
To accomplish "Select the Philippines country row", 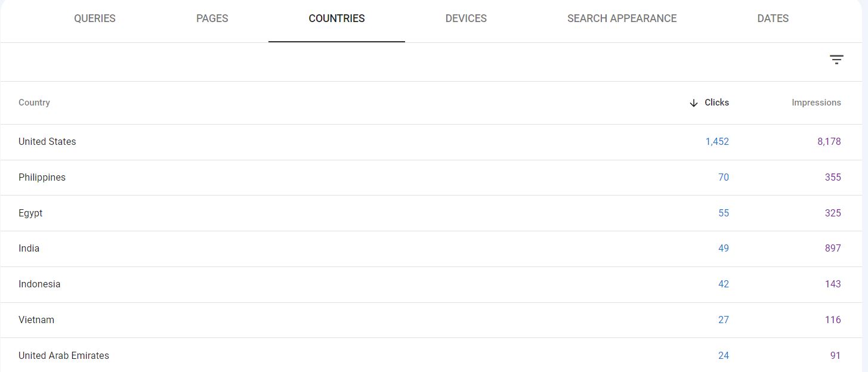I will pyautogui.click(x=434, y=178).
